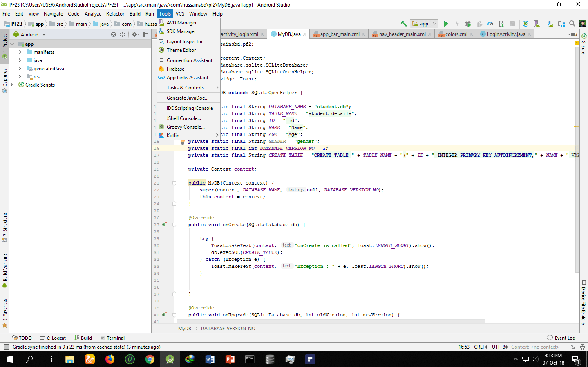The width and height of the screenshot is (588, 367).
Task: Sync project with Gradle files toolbar icon
Action: pos(526,24)
